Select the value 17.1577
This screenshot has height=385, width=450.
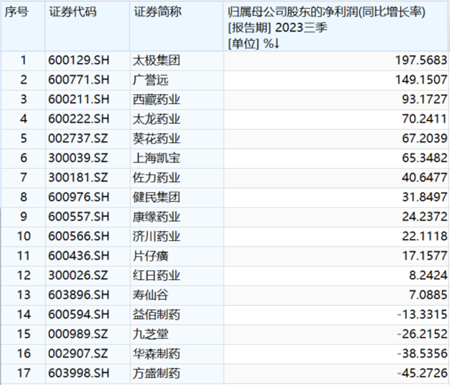pyautogui.click(x=424, y=256)
